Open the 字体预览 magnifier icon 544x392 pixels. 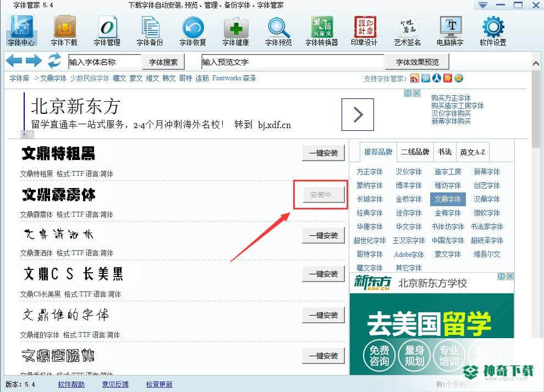click(278, 31)
